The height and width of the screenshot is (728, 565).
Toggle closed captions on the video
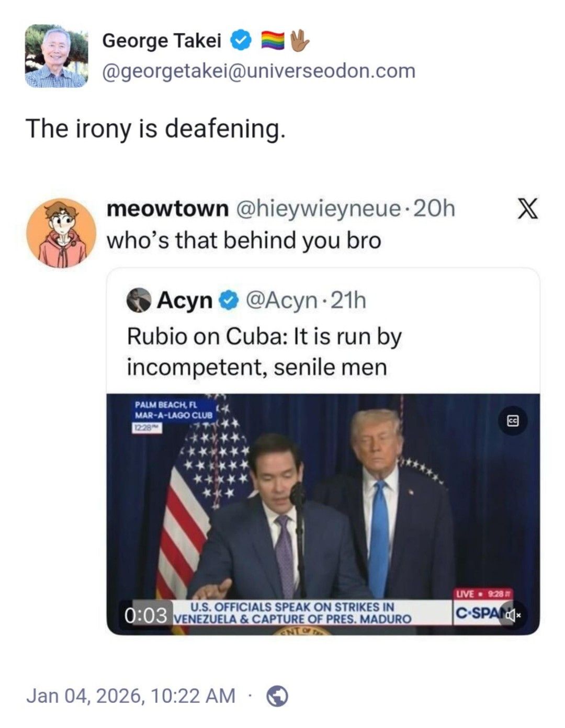[513, 421]
